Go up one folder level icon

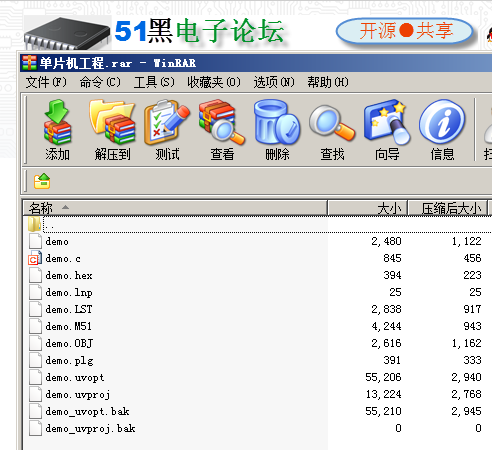pos(42,181)
